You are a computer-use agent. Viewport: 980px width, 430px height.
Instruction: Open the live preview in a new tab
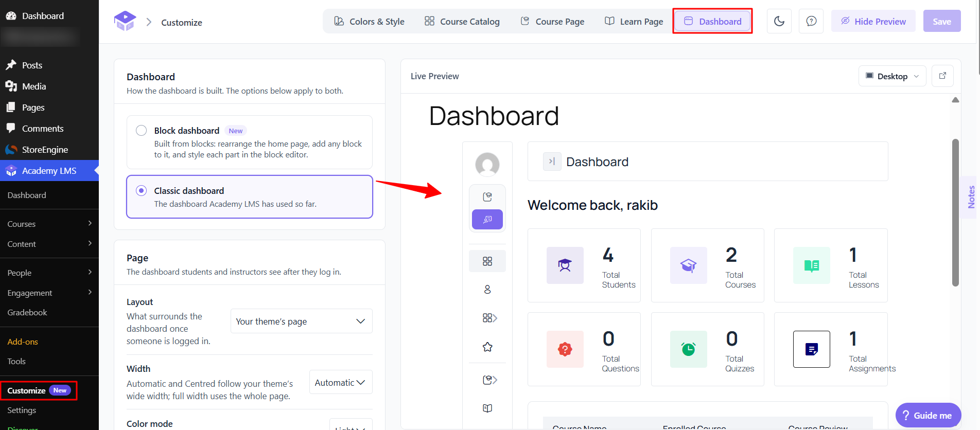pyautogui.click(x=942, y=76)
